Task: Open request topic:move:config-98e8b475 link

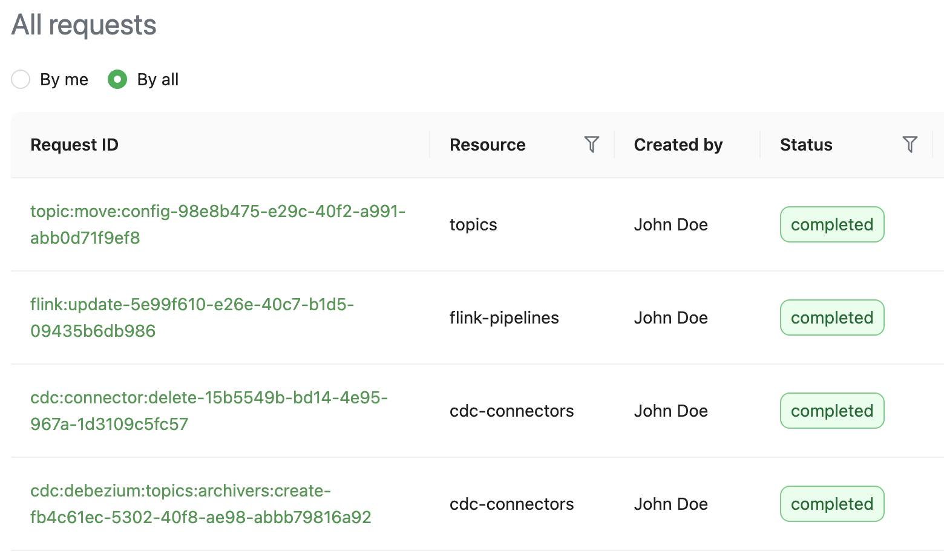Action: point(218,224)
